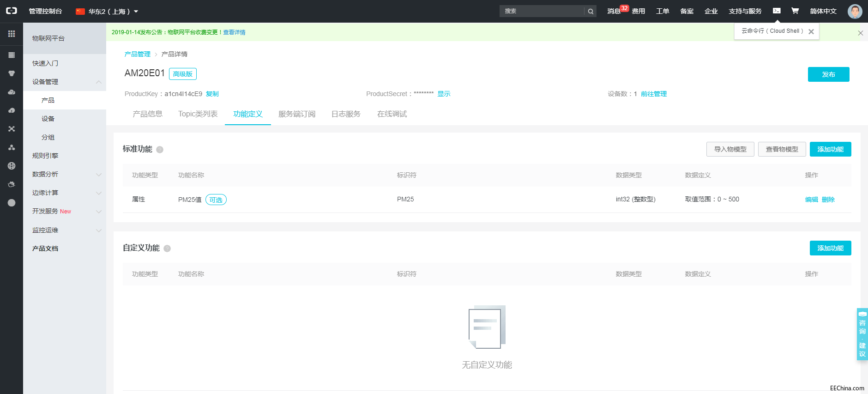
Task: Open the shopping cart icon
Action: [x=795, y=11]
